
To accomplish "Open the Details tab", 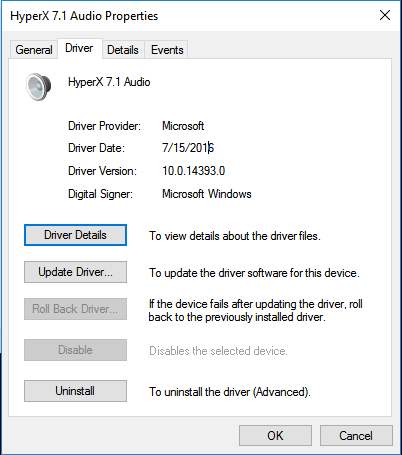I will tap(123, 50).
